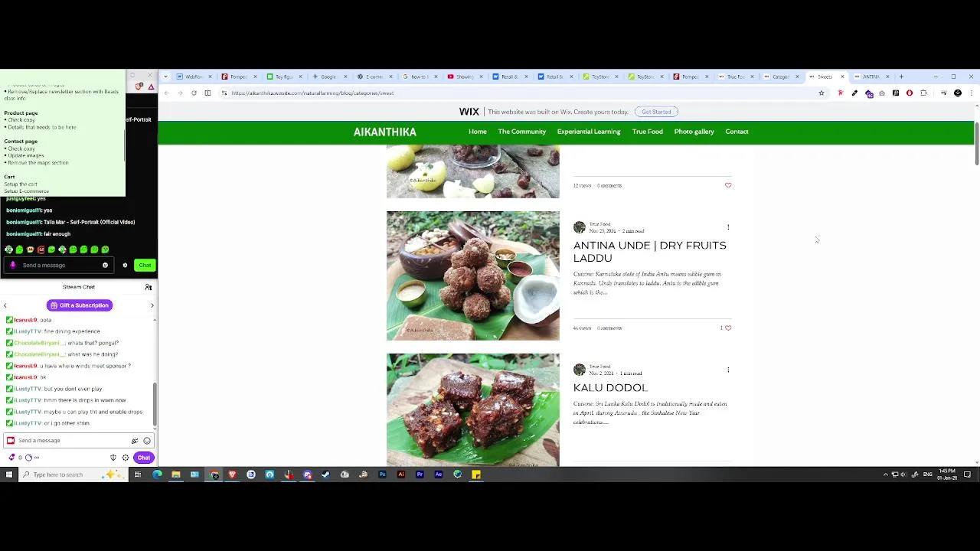Image resolution: width=980 pixels, height=551 pixels.
Task: Open the Home menu item
Action: 478,132
